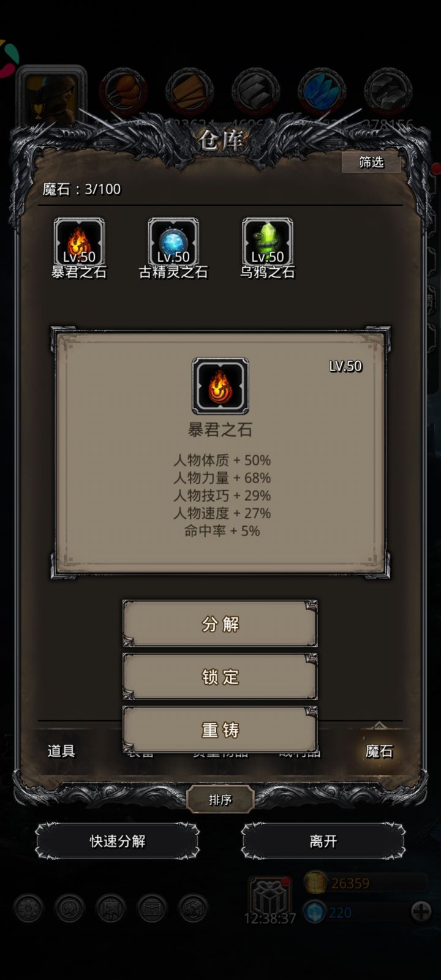
Task: Open the 筛选 filter dropdown
Action: tap(371, 162)
